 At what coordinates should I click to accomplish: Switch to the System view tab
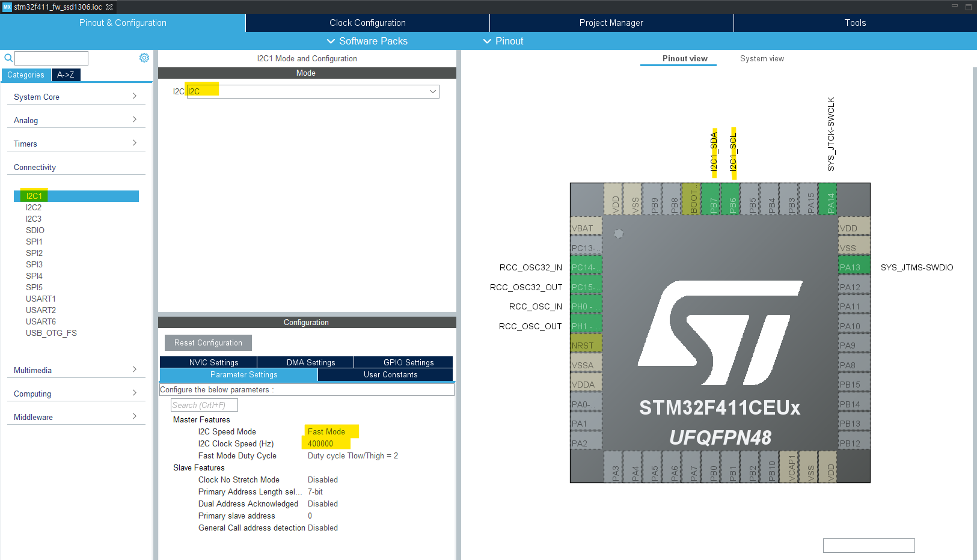coord(762,58)
